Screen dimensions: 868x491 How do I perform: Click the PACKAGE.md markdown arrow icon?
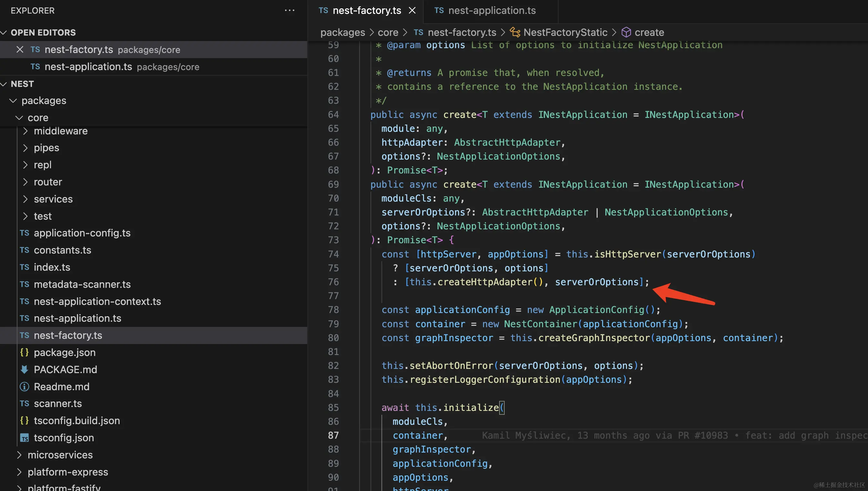click(24, 370)
